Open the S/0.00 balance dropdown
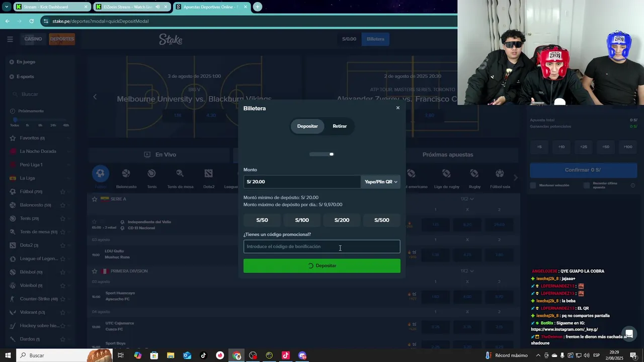Image resolution: width=644 pixels, height=362 pixels. point(349,39)
